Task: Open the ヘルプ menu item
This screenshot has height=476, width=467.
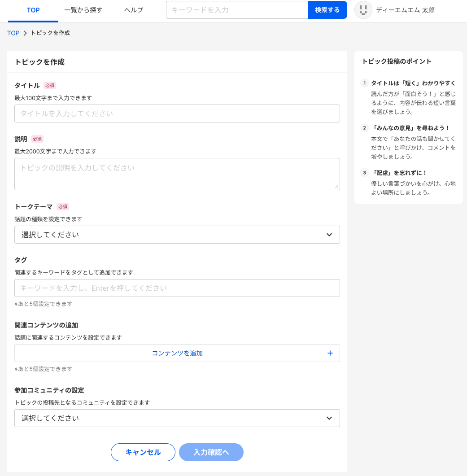Action: coord(134,10)
